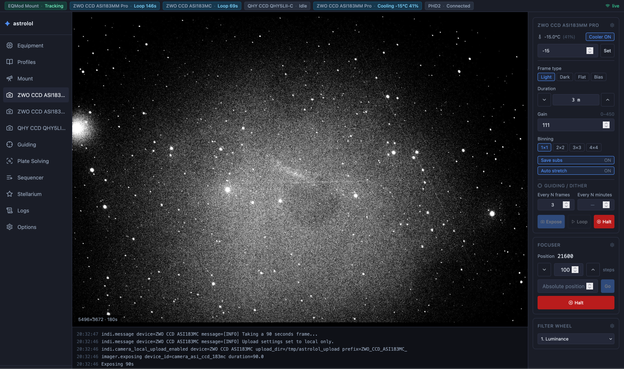624x369 pixels.
Task: Click the focuser steps spinner arrows
Action: coord(575,270)
